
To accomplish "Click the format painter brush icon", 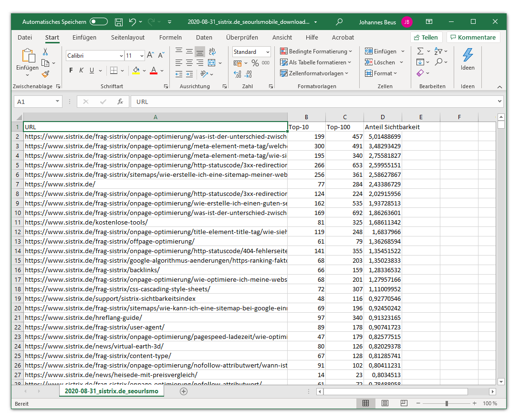I will tap(45, 74).
